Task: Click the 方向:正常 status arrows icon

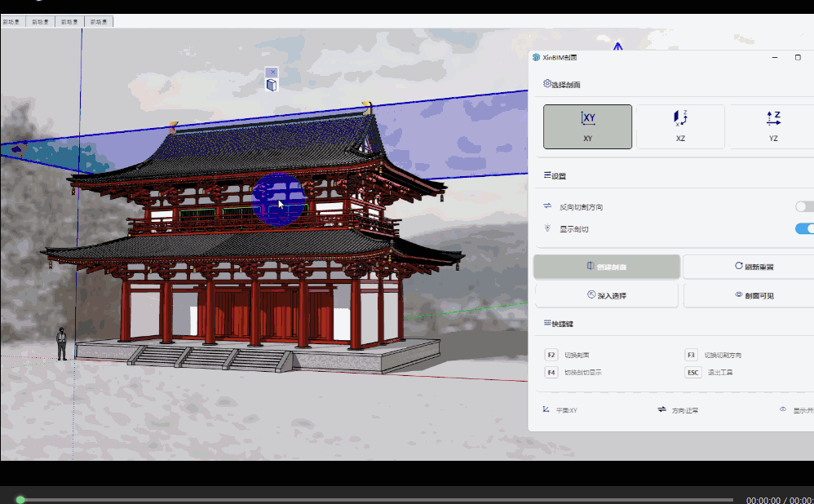Action: (661, 409)
